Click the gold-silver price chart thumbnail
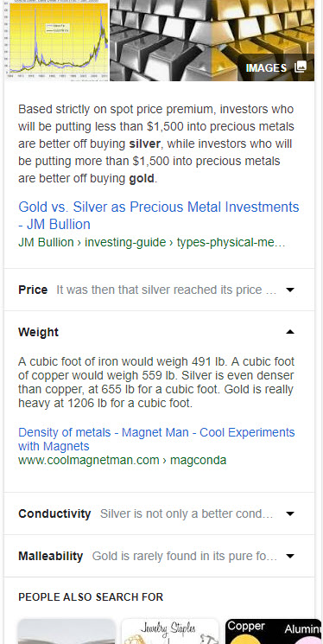 click(57, 41)
